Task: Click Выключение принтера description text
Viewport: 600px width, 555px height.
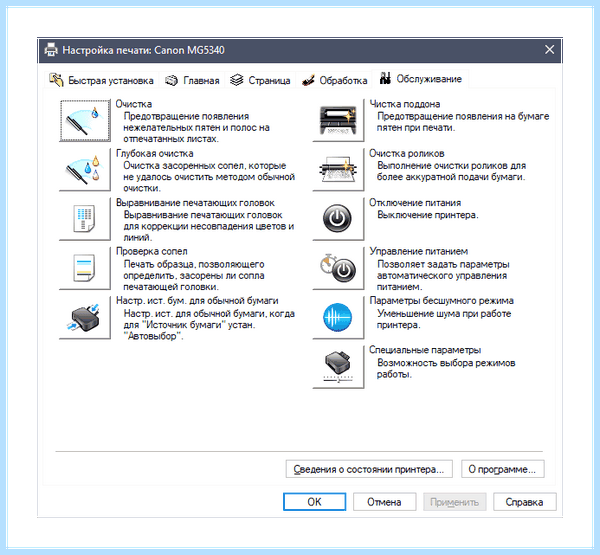Action: 428,215
